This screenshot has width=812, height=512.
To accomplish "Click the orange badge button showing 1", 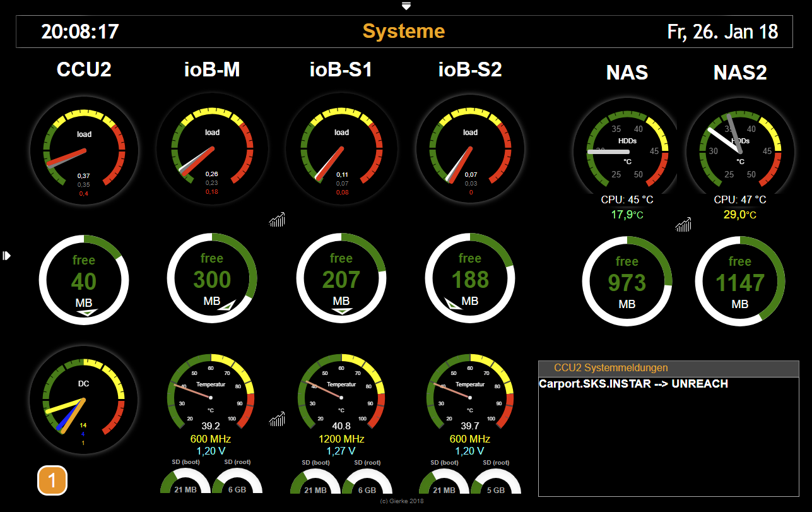I will click(x=52, y=480).
